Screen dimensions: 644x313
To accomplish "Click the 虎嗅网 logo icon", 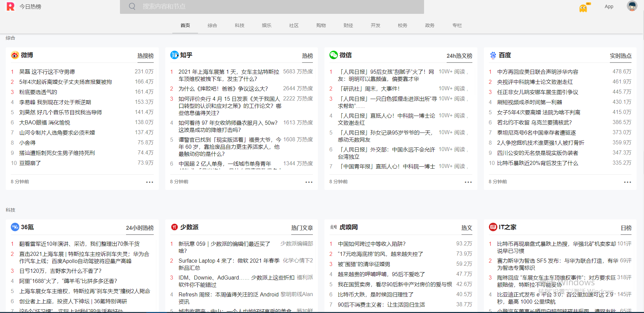I will point(333,227).
